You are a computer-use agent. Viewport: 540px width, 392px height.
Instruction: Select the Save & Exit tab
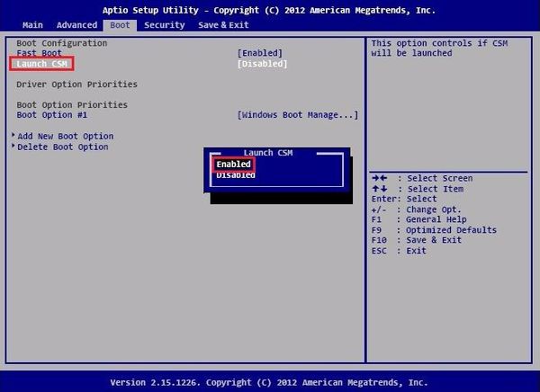point(223,25)
